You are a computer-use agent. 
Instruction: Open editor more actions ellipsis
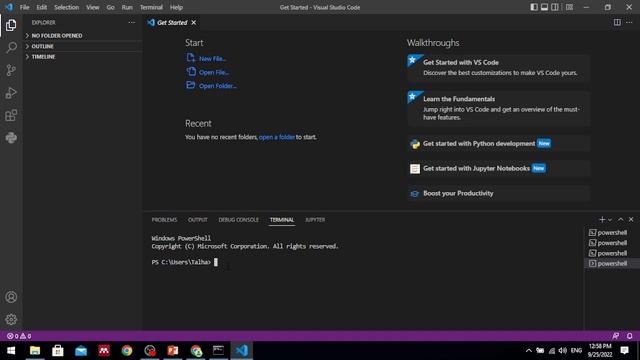click(629, 22)
